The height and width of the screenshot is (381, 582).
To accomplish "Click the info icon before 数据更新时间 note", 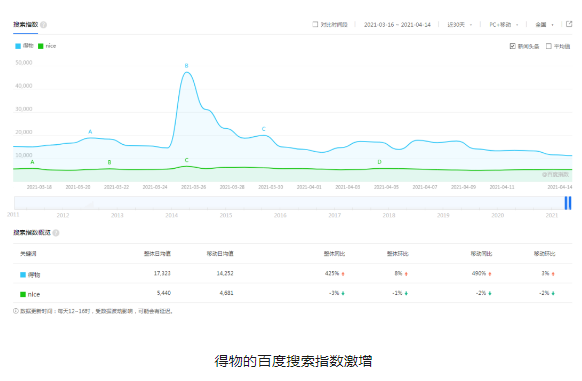I will 16,311.
